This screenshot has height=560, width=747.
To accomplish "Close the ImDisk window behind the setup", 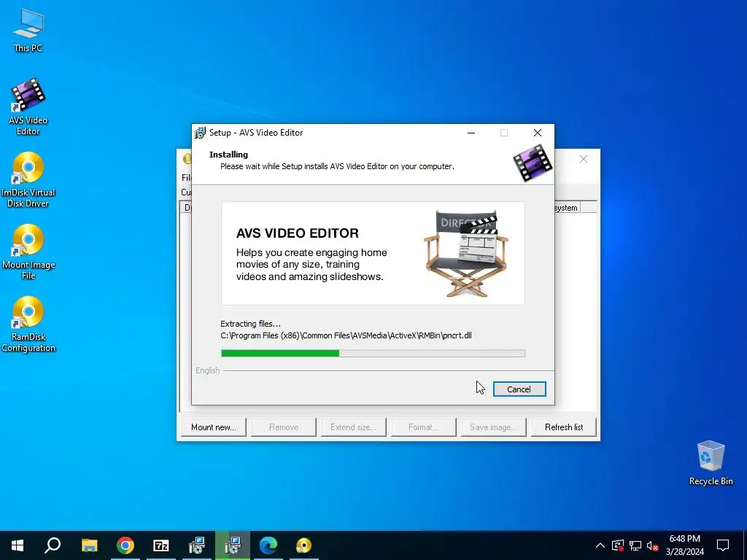I will pos(584,159).
